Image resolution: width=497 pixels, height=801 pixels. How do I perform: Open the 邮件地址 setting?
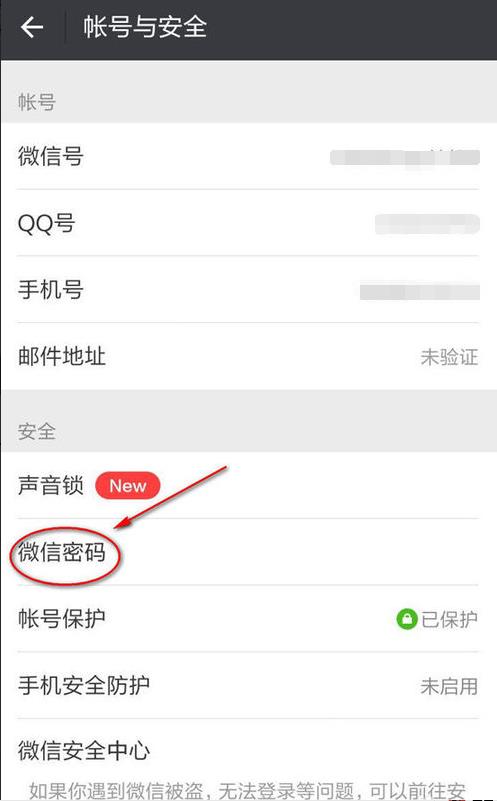coord(249,357)
